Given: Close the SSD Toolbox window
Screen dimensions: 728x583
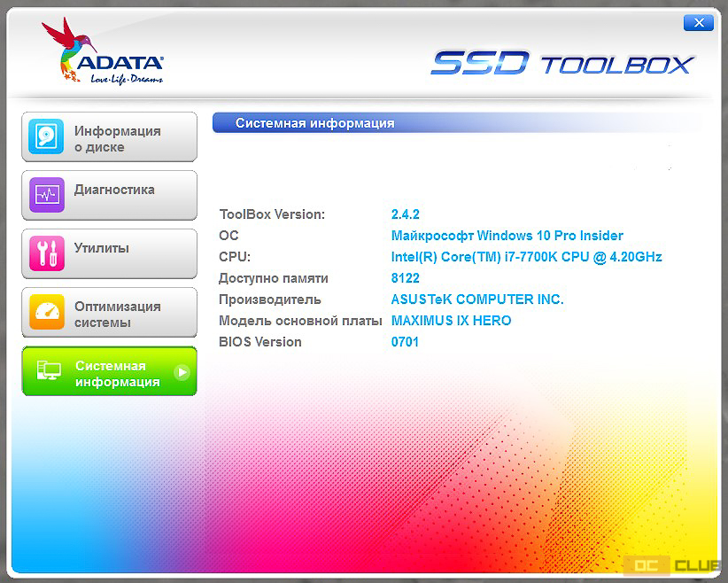Looking at the screenshot, I should pyautogui.click(x=698, y=23).
